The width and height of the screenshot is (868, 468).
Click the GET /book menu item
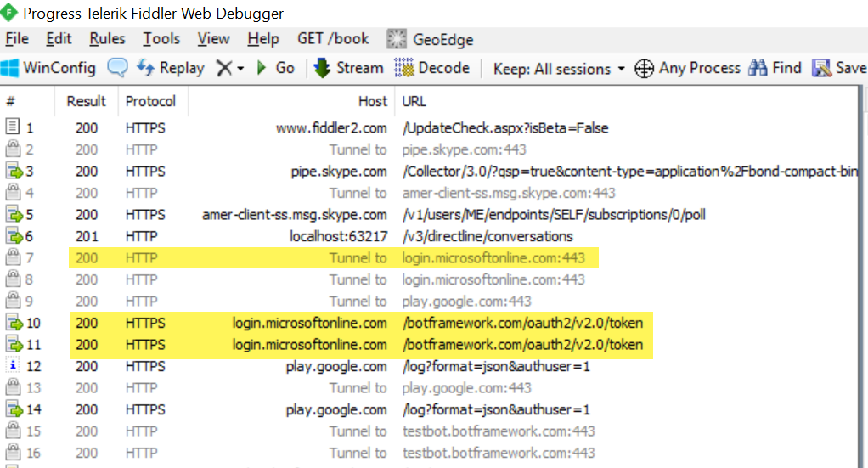pos(333,39)
